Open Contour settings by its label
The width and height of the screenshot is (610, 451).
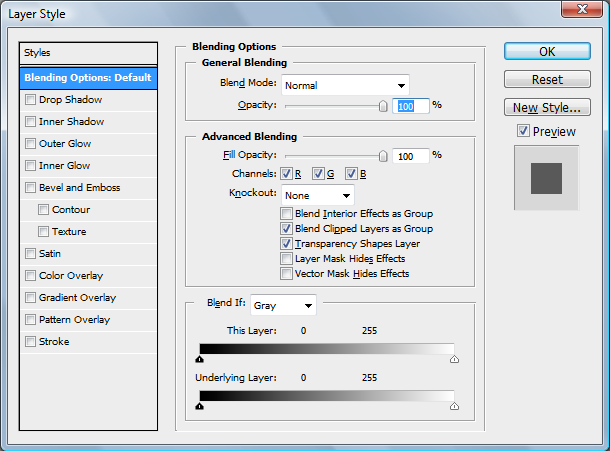[71, 210]
